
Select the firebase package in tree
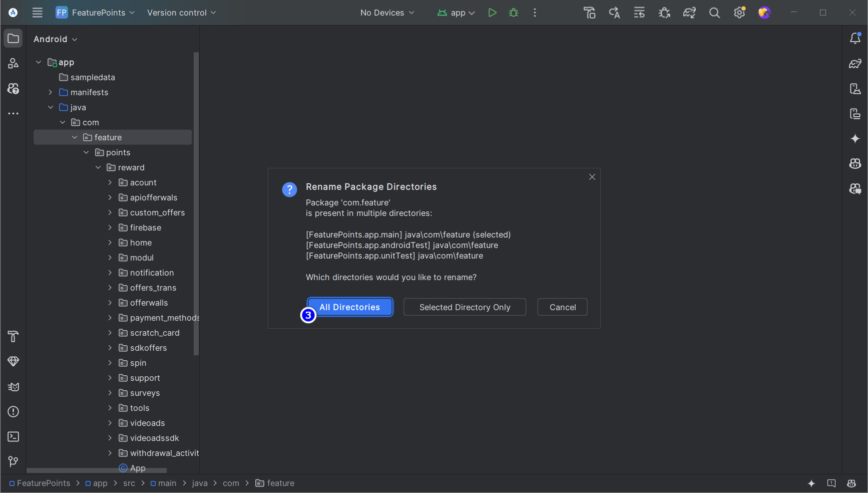coord(145,227)
